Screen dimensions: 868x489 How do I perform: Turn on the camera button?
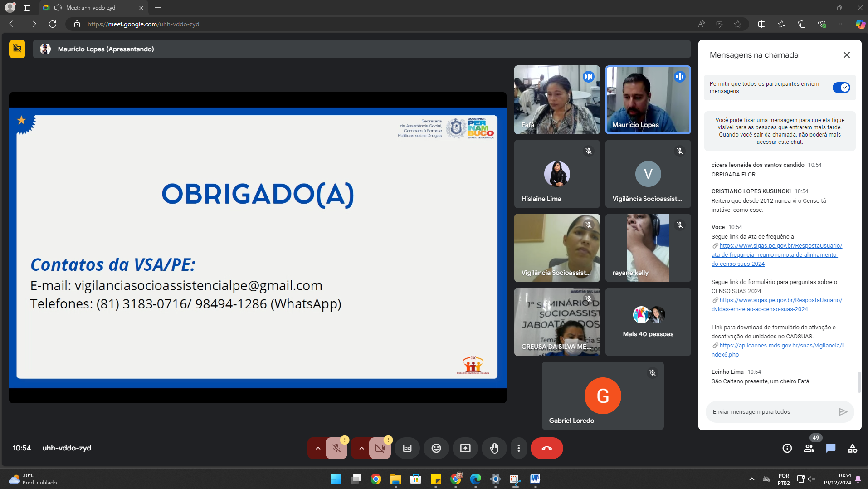tap(380, 448)
